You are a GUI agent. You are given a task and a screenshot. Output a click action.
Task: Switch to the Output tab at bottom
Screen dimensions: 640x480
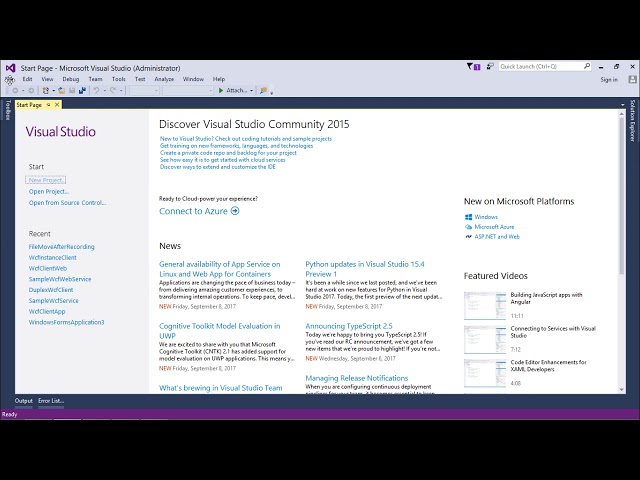[x=24, y=401]
